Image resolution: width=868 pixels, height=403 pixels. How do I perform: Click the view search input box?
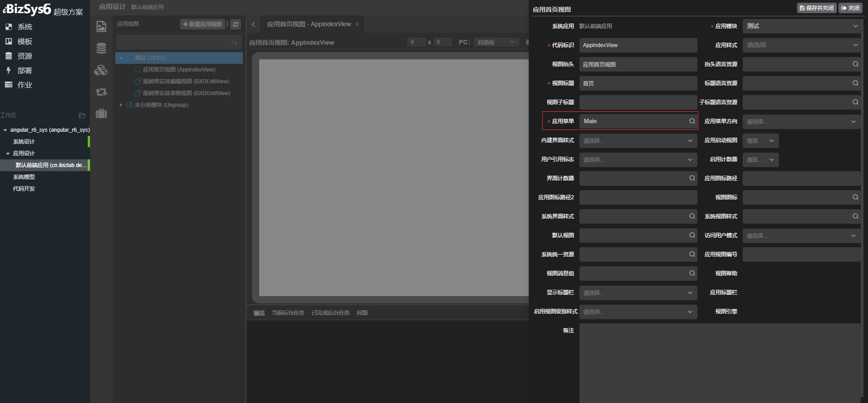click(x=179, y=42)
